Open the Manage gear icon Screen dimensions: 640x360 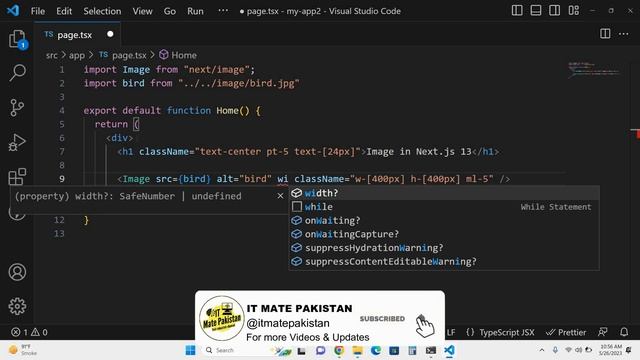click(17, 306)
